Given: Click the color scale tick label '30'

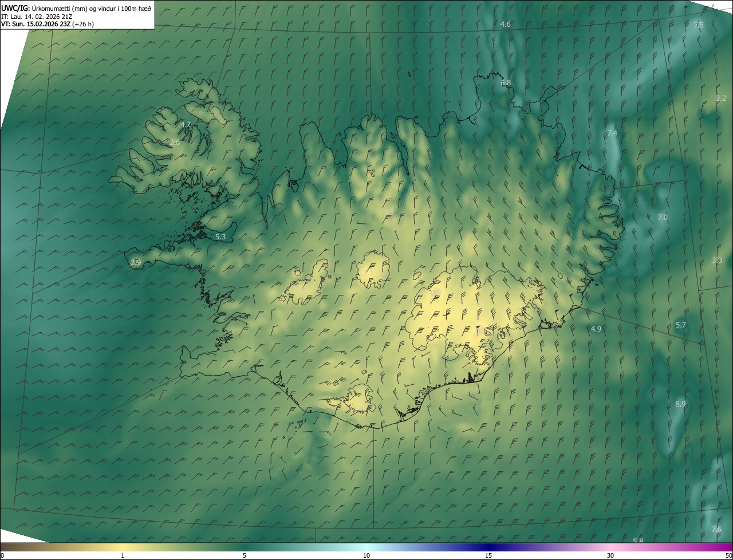Looking at the screenshot, I should pos(610,555).
